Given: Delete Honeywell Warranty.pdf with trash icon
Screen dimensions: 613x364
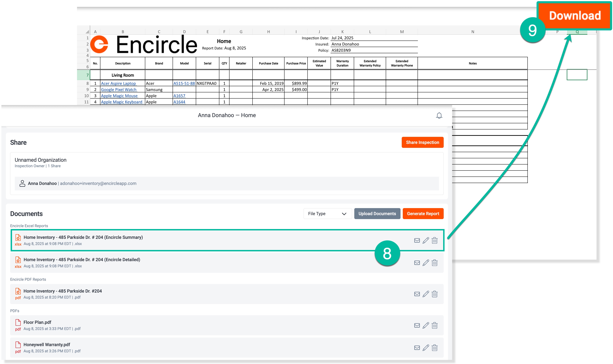Looking at the screenshot, I should tap(435, 348).
